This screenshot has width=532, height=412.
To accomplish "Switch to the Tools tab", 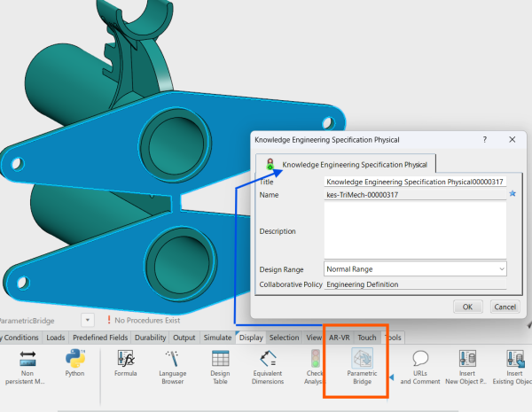I will tap(393, 338).
